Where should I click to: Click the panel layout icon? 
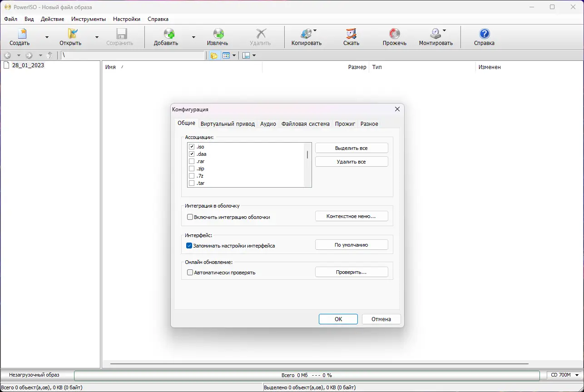tap(246, 55)
